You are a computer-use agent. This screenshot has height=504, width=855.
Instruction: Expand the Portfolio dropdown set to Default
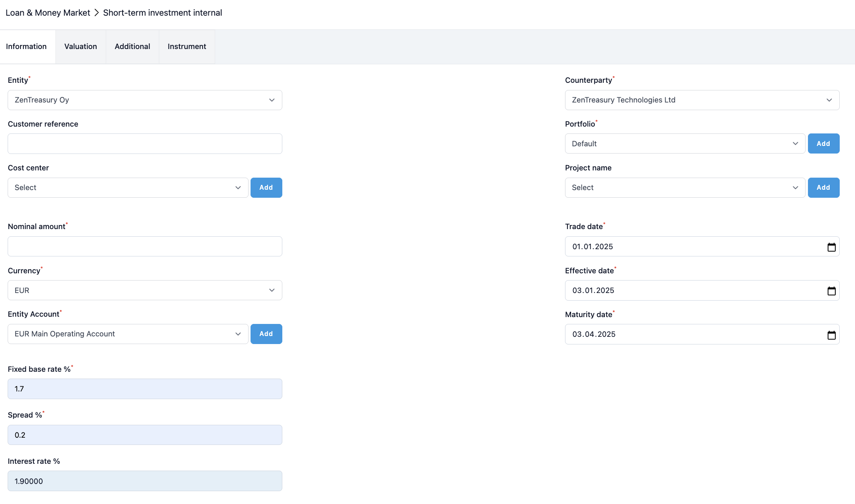coord(684,144)
